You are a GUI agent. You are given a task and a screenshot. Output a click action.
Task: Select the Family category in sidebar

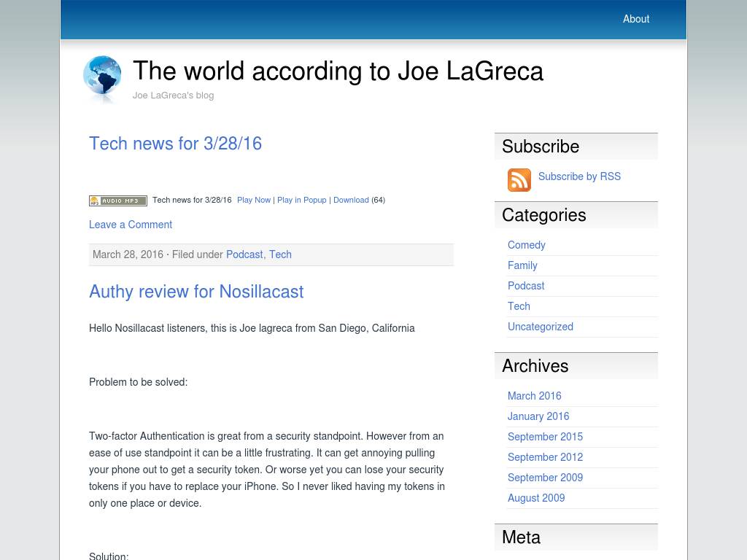click(x=522, y=265)
